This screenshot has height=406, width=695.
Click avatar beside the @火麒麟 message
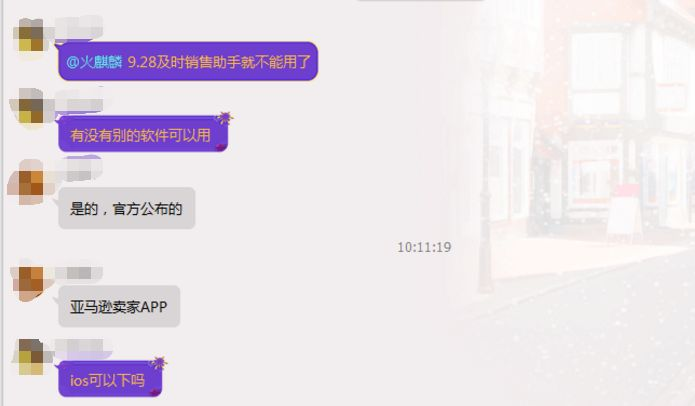click(x=31, y=35)
